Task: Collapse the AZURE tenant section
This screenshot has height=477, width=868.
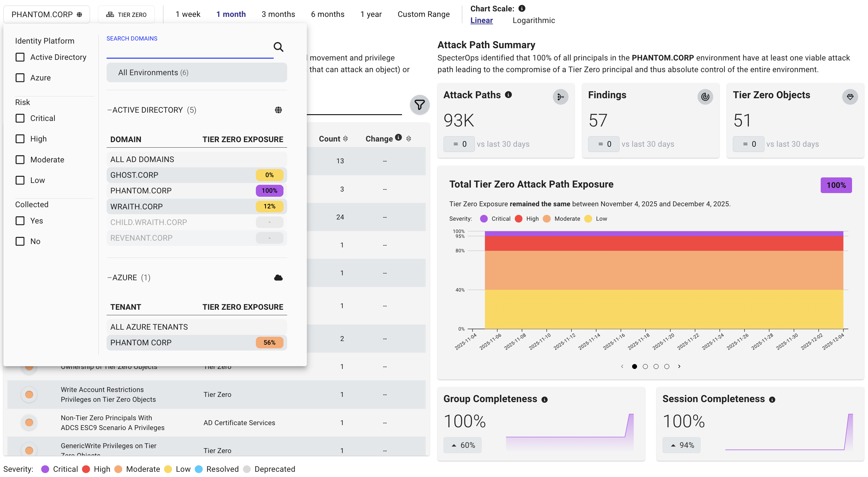Action: coord(110,277)
